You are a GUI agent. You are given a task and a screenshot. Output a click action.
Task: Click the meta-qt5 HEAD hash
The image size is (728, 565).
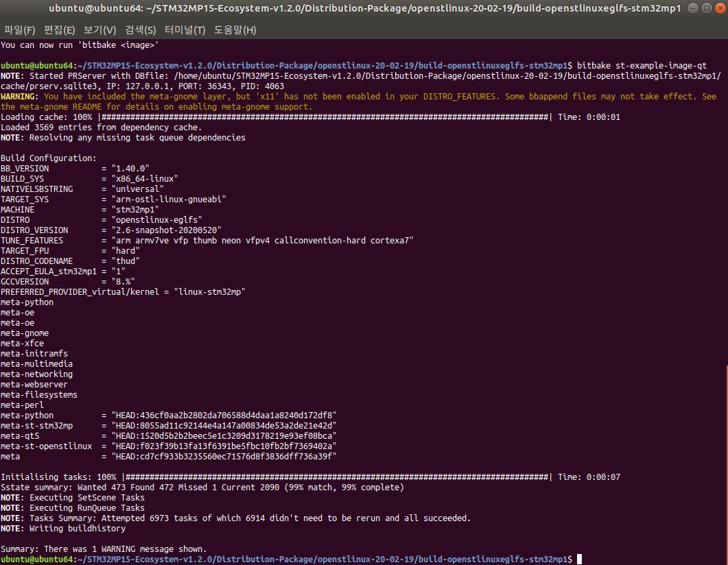tap(224, 435)
